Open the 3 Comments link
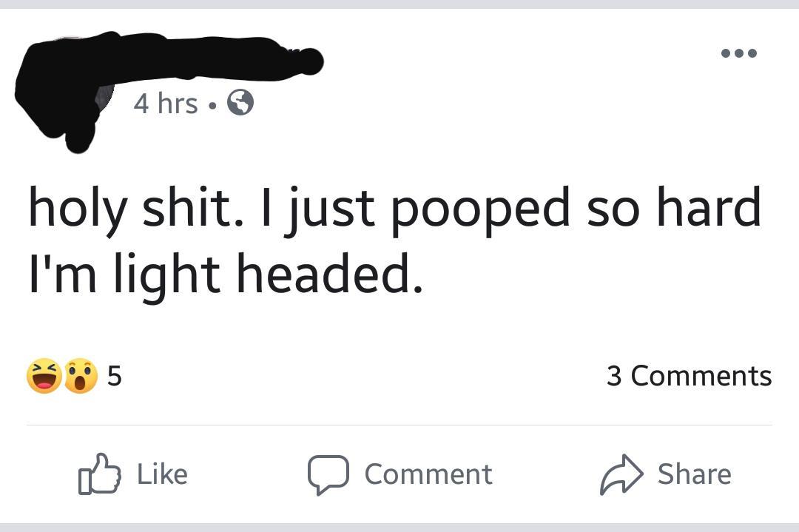799x532 pixels. tap(688, 376)
